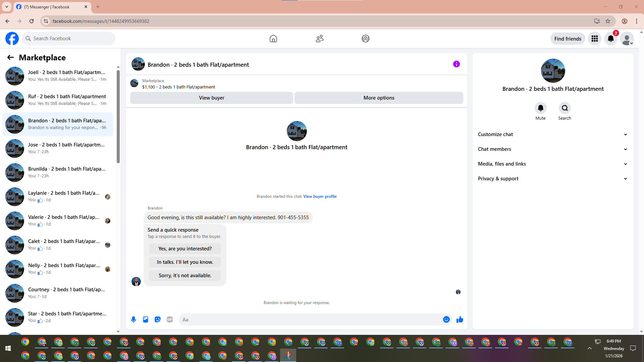Open the Facebook menu grid icon
Viewport: 644px width, 362px height.
coord(595,39)
